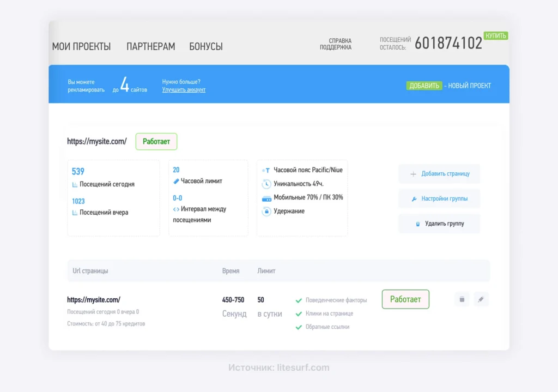The height and width of the screenshot is (392, 558).
Task: Click the 539 visits today value
Action: [x=78, y=172]
